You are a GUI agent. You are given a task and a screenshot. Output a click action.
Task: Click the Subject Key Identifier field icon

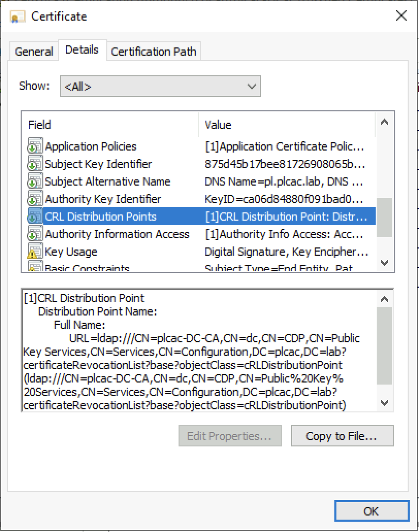[35, 164]
